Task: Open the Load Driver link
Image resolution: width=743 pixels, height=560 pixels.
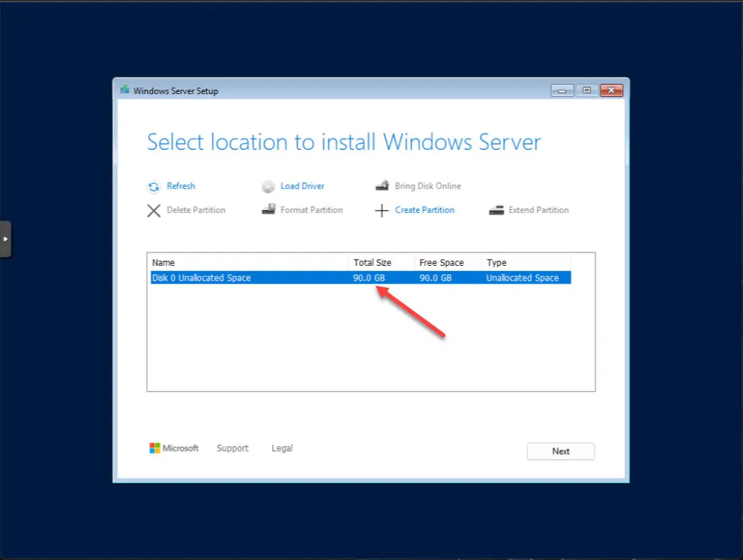Action: point(303,186)
